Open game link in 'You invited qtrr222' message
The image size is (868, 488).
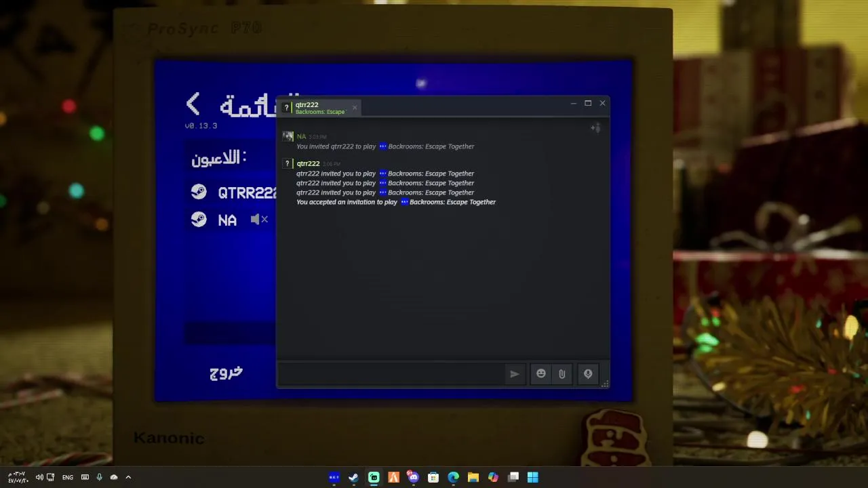[x=427, y=146]
